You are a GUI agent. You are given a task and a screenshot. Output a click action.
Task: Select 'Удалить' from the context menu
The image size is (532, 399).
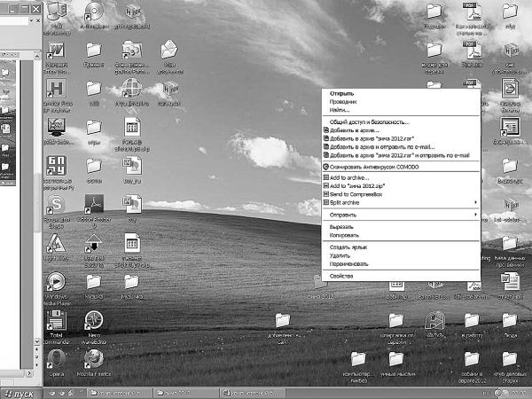click(x=340, y=255)
